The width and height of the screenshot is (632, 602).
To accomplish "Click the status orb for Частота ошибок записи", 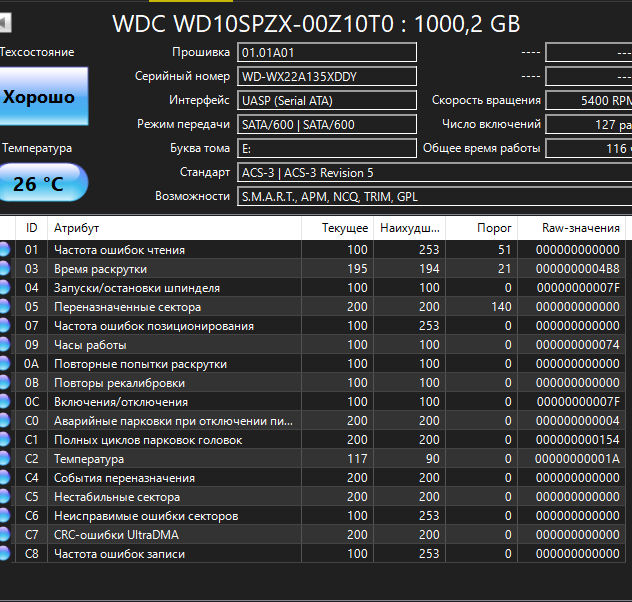I will pos(4,554).
